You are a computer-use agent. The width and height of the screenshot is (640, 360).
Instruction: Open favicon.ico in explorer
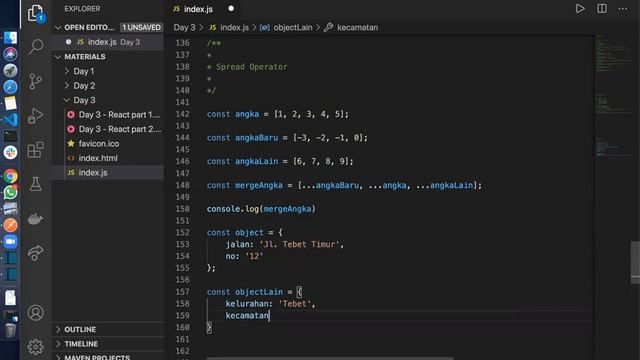point(99,144)
